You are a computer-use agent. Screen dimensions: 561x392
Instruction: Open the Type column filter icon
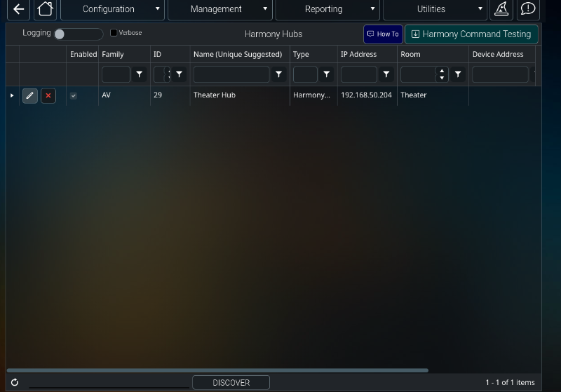tap(327, 74)
